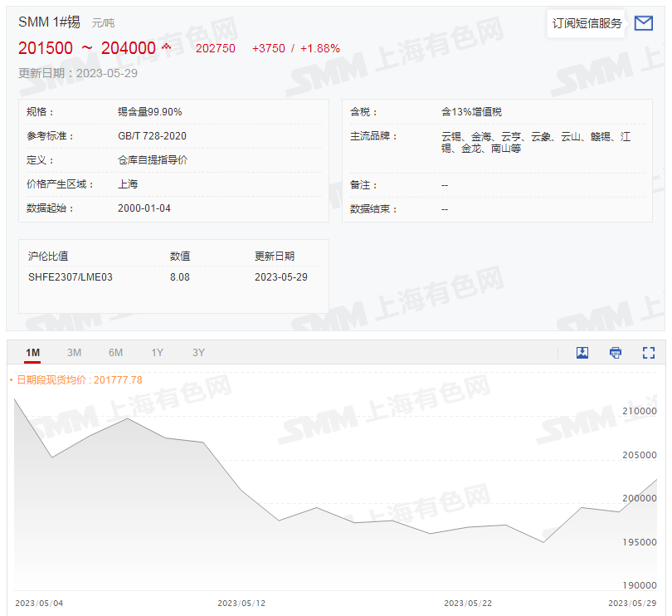This screenshot has width=672, height=616.
Task: Switch to the 6M chart range tab
Action: [115, 352]
